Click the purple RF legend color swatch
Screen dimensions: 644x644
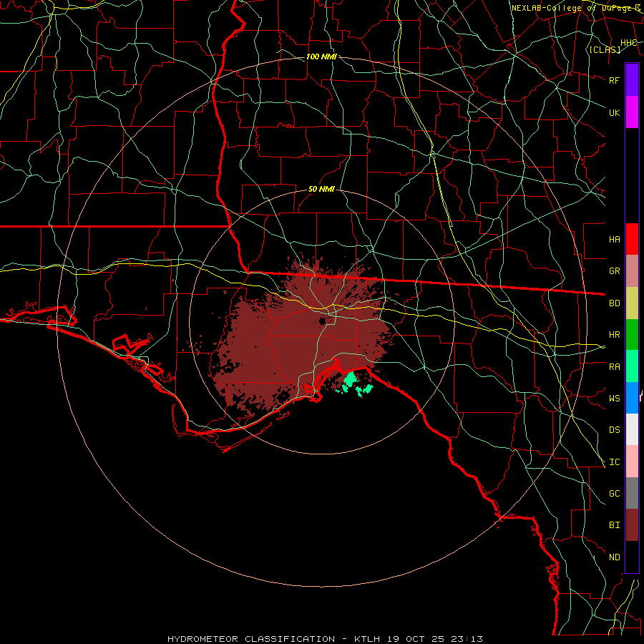click(x=632, y=80)
